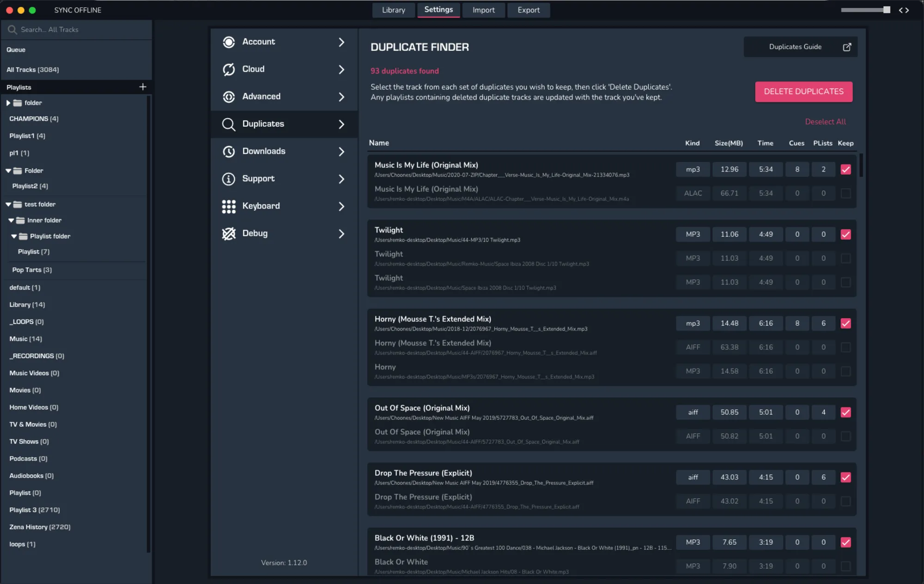Viewport: 924px width, 584px height.
Task: Click the Account settings icon
Action: pos(229,42)
